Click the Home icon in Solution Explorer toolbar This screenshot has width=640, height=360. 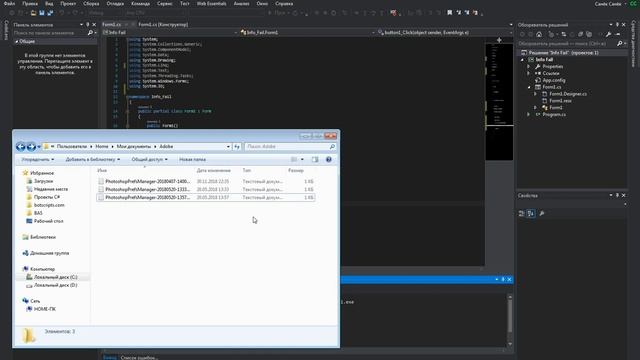[x=539, y=34]
